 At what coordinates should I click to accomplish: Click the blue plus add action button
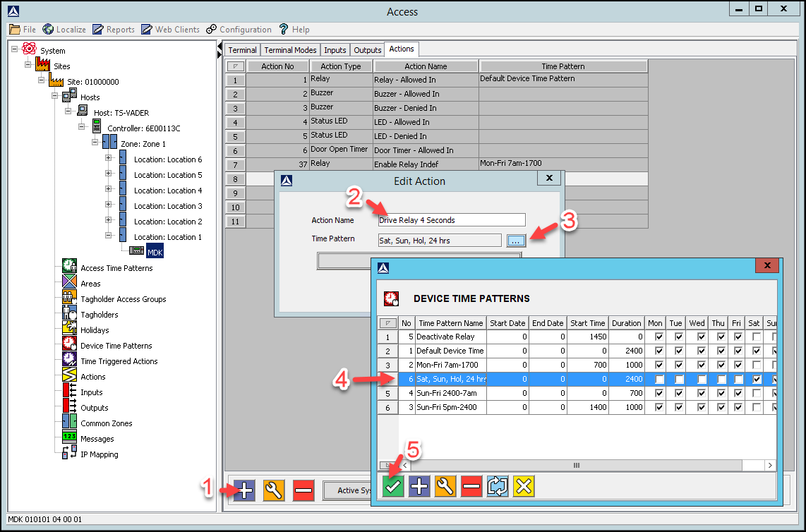(244, 490)
